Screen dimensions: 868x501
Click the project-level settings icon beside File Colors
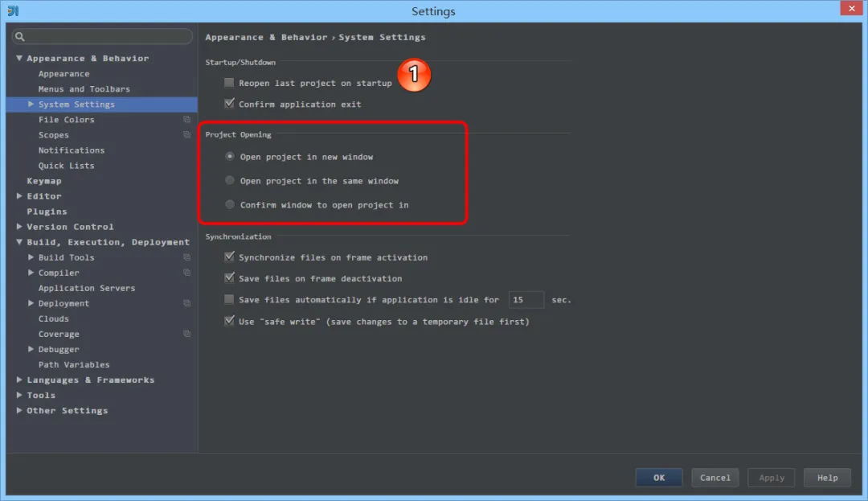click(186, 119)
